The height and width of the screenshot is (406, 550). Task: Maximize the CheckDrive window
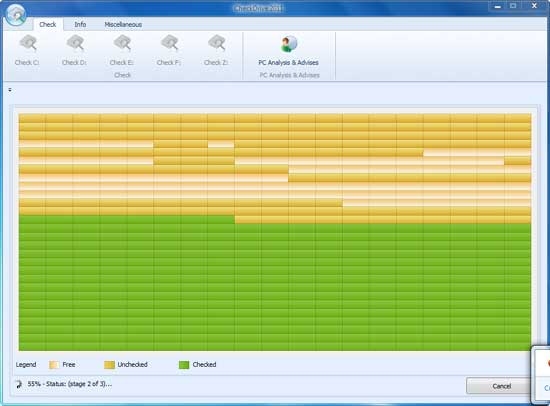pyautogui.click(x=513, y=6)
